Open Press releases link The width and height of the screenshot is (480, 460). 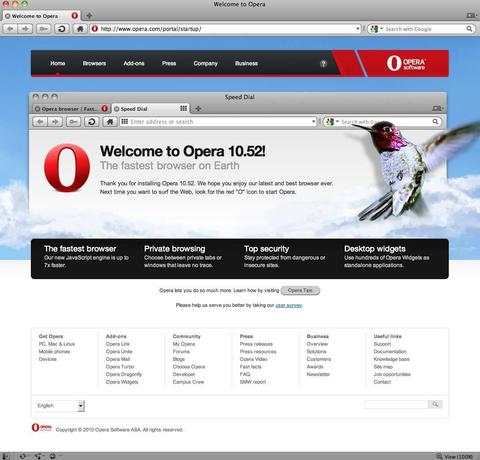pos(256,344)
